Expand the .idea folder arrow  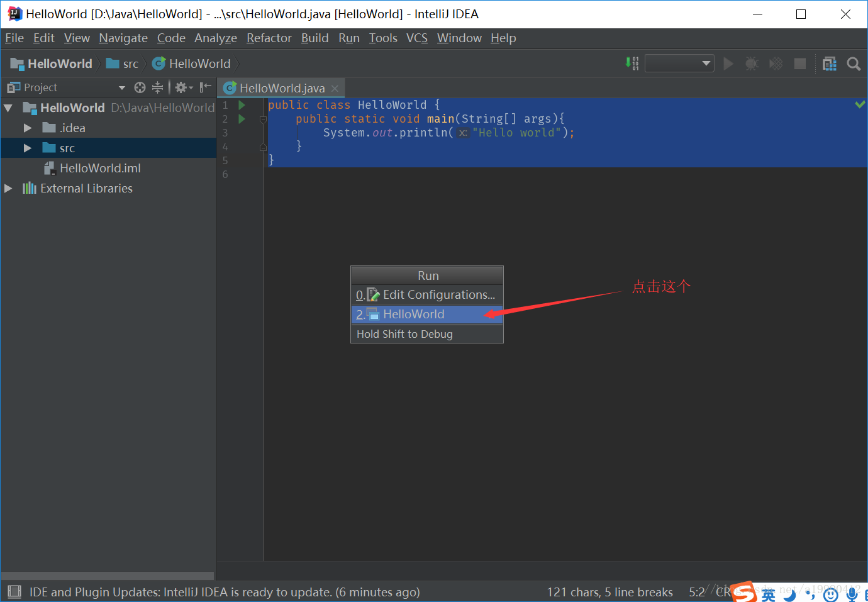coord(28,128)
